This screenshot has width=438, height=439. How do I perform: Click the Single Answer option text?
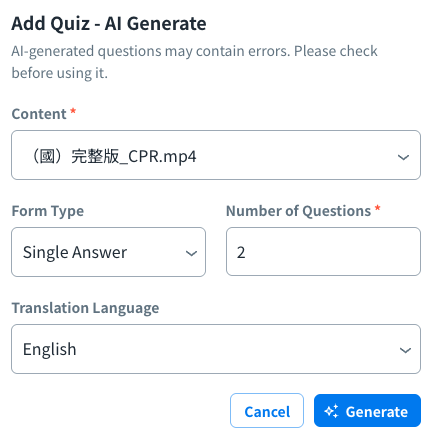coord(75,252)
